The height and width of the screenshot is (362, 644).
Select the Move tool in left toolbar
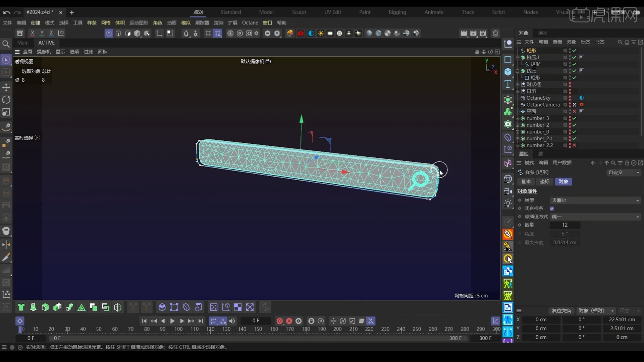[6, 87]
